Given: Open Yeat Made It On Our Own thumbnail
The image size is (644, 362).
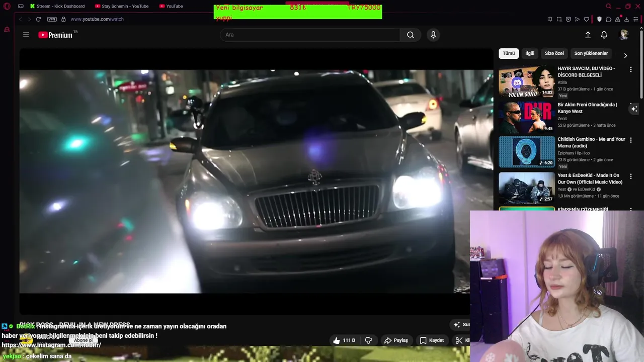Looking at the screenshot, I should pyautogui.click(x=527, y=188).
